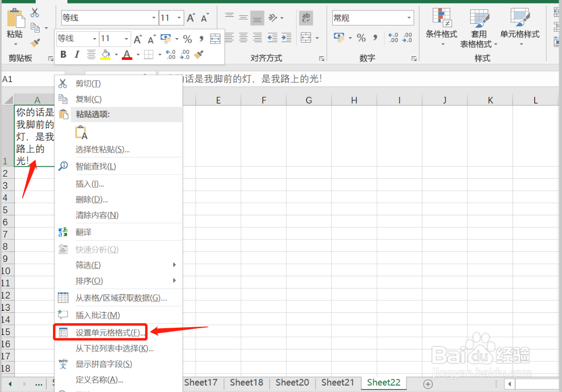This screenshot has height=392, width=562.
Task: Center text horizontally in the ribbon
Action: pyautogui.click(x=243, y=37)
